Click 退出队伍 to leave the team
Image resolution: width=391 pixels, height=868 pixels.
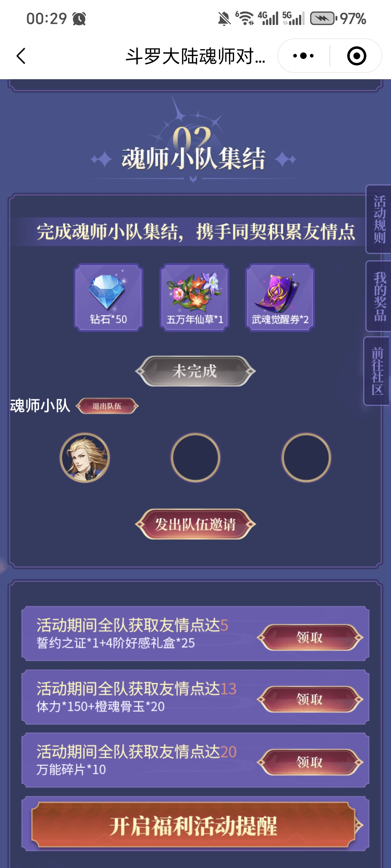tap(107, 406)
